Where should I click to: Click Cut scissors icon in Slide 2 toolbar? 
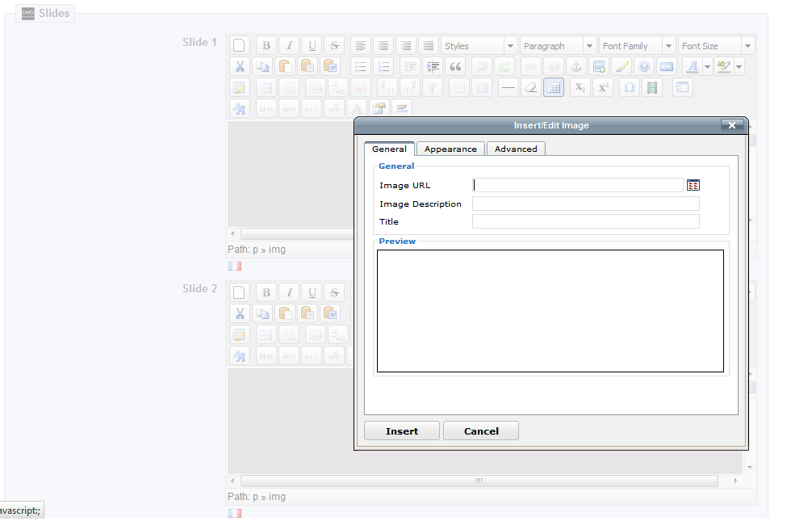pyautogui.click(x=239, y=313)
